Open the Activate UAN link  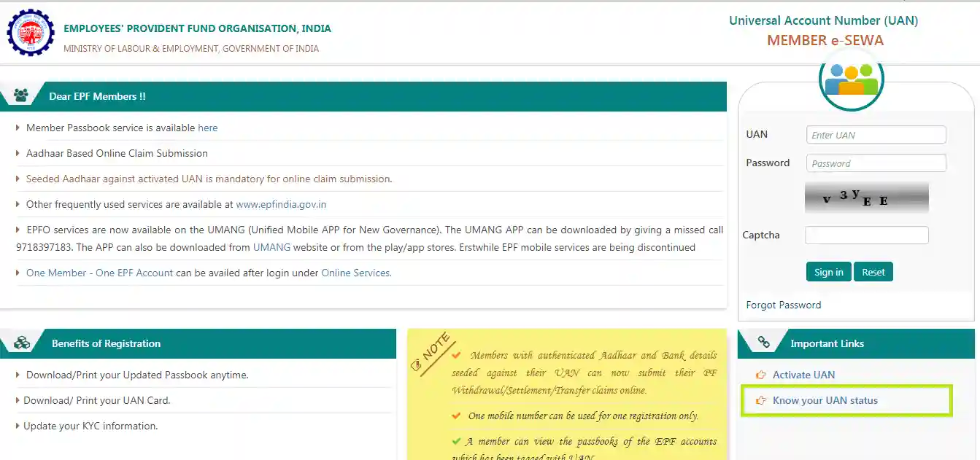pos(803,375)
